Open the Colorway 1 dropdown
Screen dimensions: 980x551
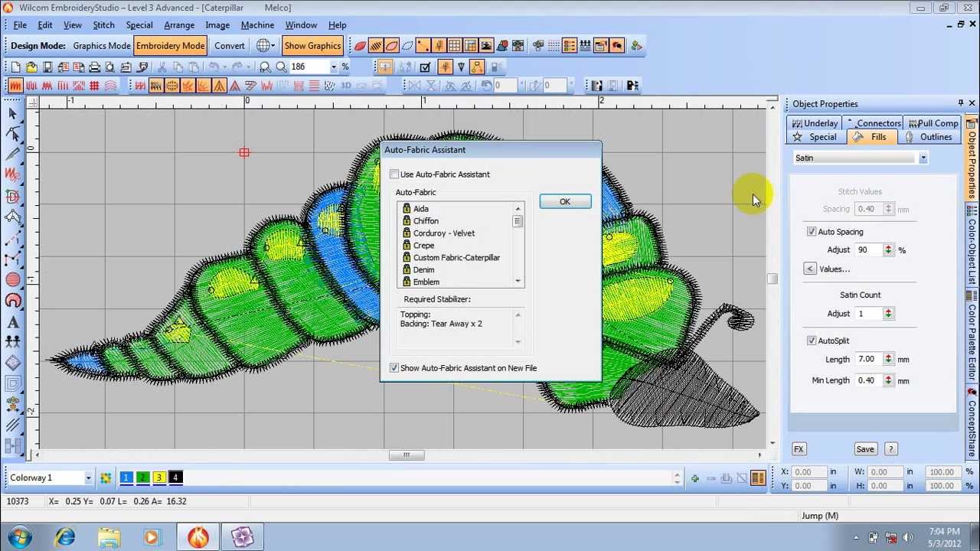coord(88,478)
